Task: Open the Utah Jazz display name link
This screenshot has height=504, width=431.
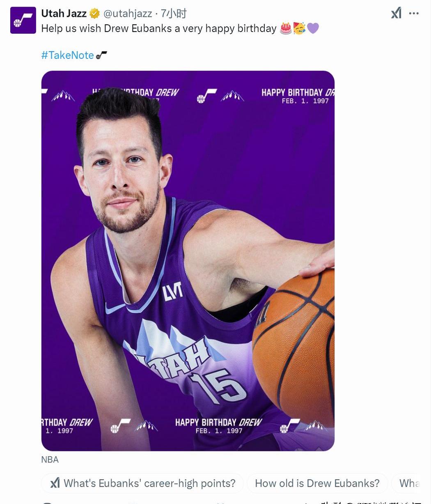Action: click(64, 14)
